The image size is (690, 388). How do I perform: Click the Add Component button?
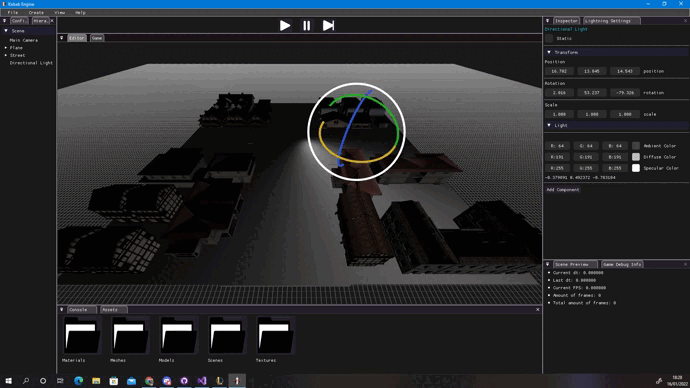563,190
